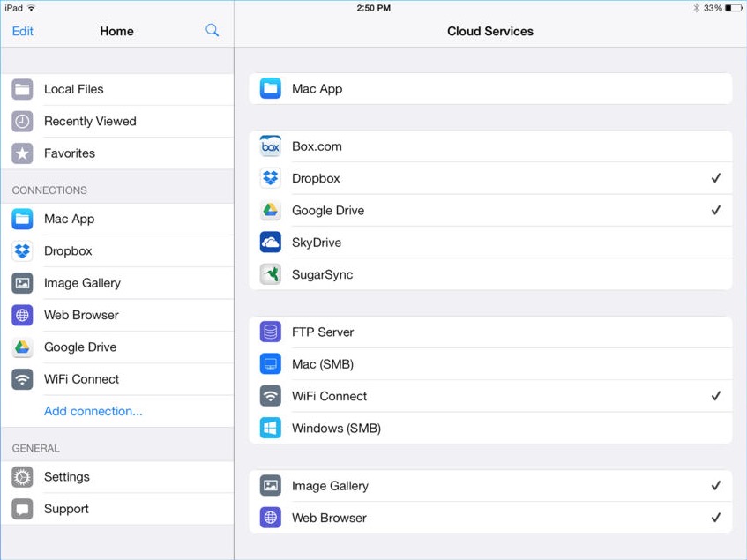The image size is (747, 560).
Task: Tap the Windows (SMB) logo icon
Action: click(x=271, y=428)
